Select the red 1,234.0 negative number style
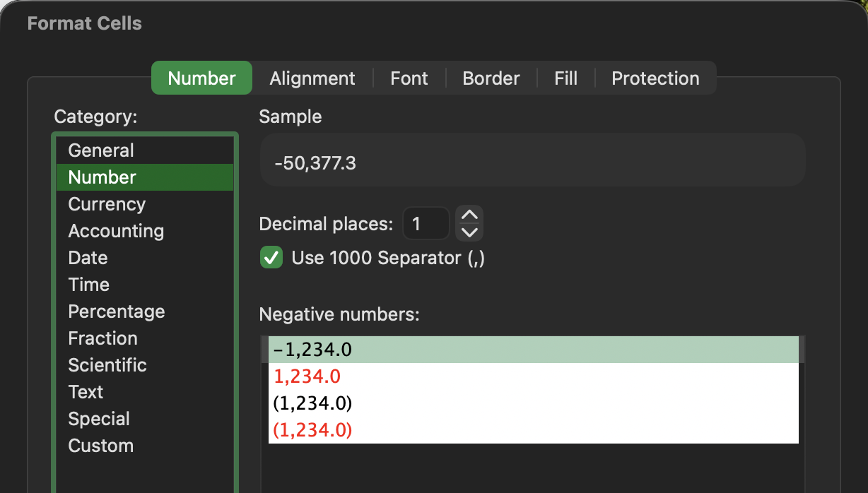 coord(307,376)
